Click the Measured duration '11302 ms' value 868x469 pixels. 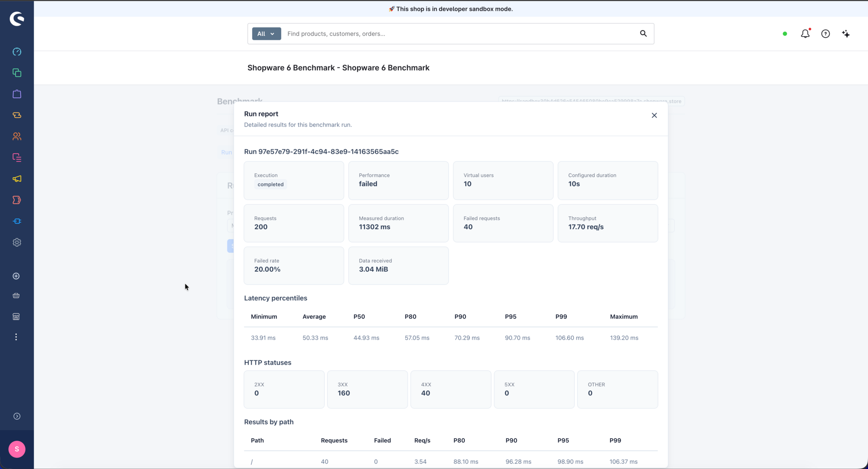click(x=375, y=227)
